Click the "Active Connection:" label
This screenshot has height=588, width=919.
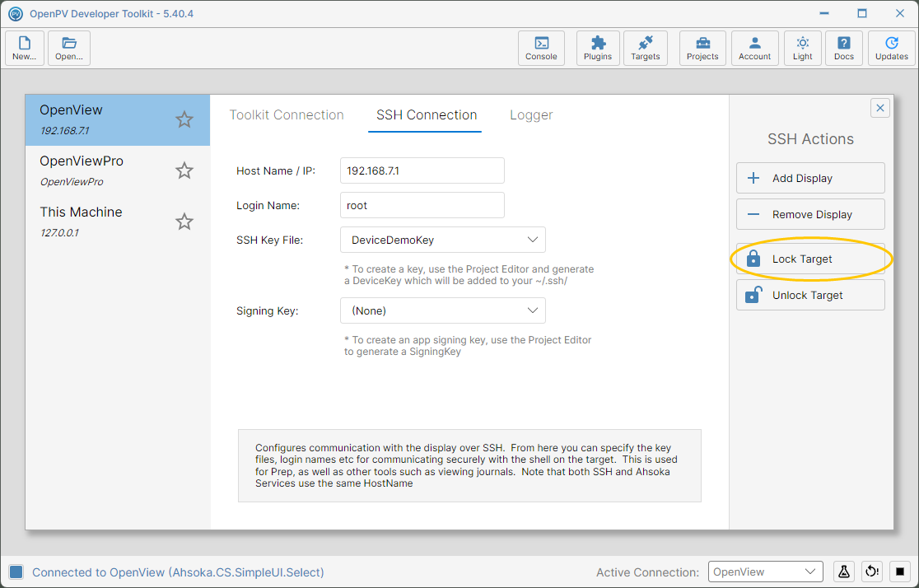click(647, 572)
